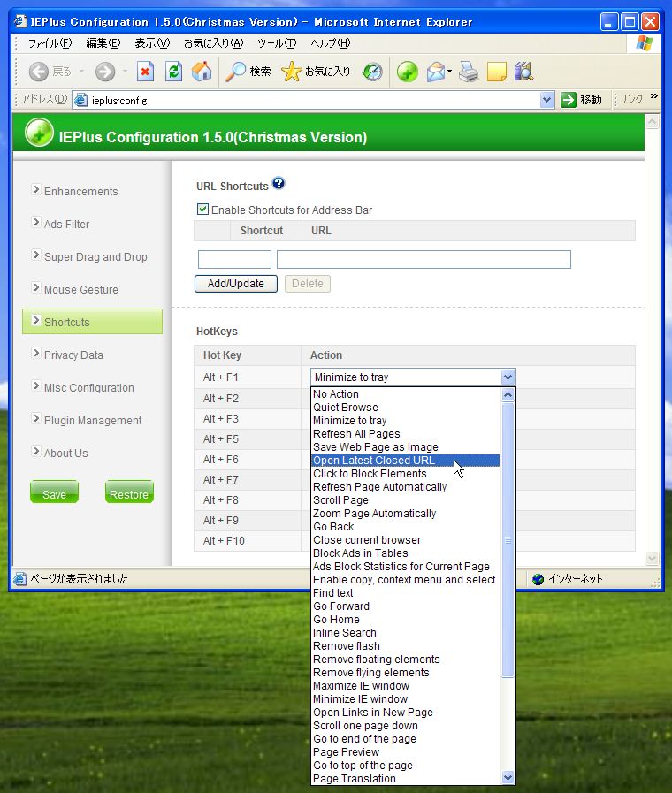Expand the links toolbar chevron
Screen dimensions: 672x793
[653, 96]
